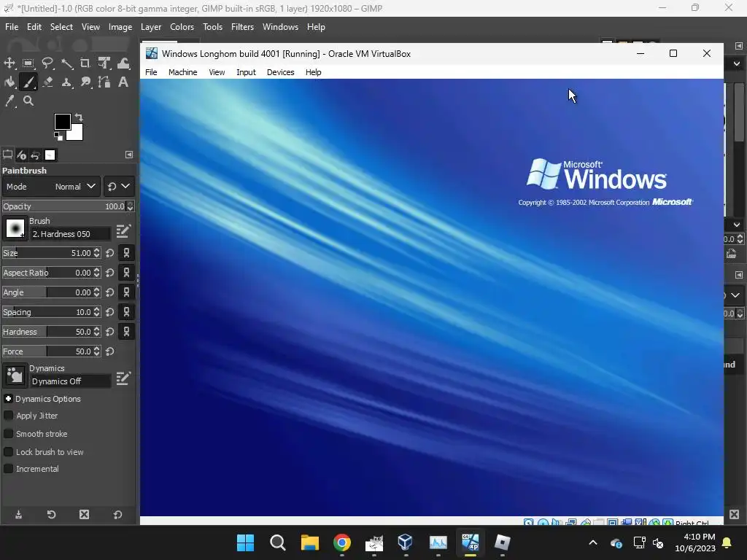Click Size value stepper arrows
Image resolution: width=747 pixels, height=560 pixels.
tap(97, 253)
